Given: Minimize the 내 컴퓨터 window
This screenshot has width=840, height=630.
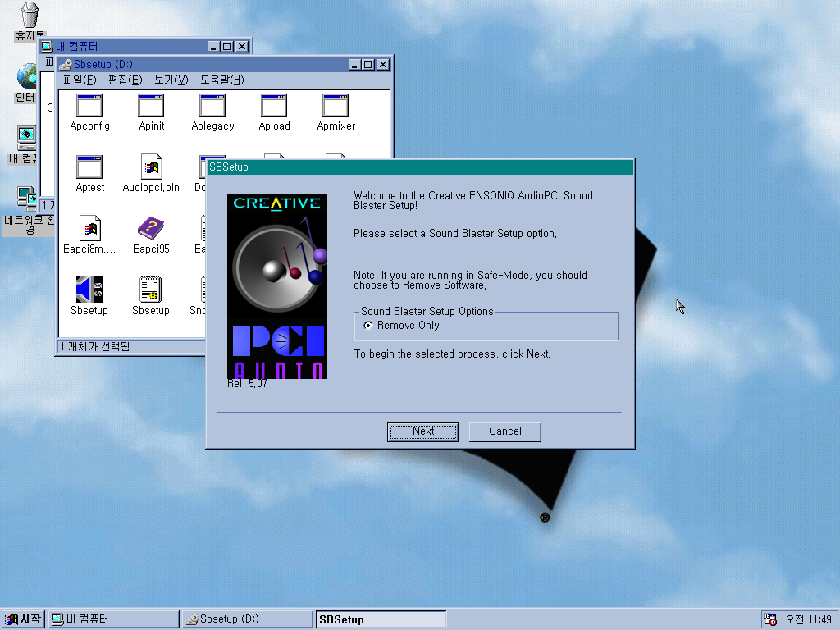Looking at the screenshot, I should click(214, 47).
